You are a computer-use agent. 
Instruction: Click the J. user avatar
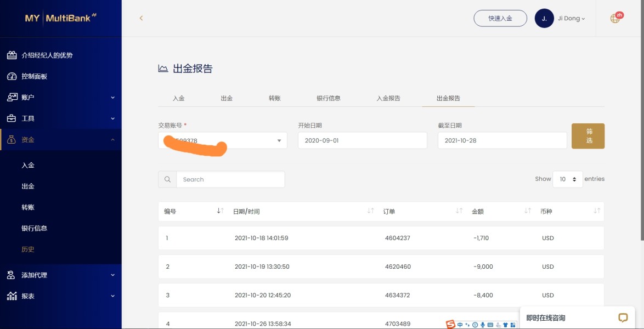(x=544, y=18)
